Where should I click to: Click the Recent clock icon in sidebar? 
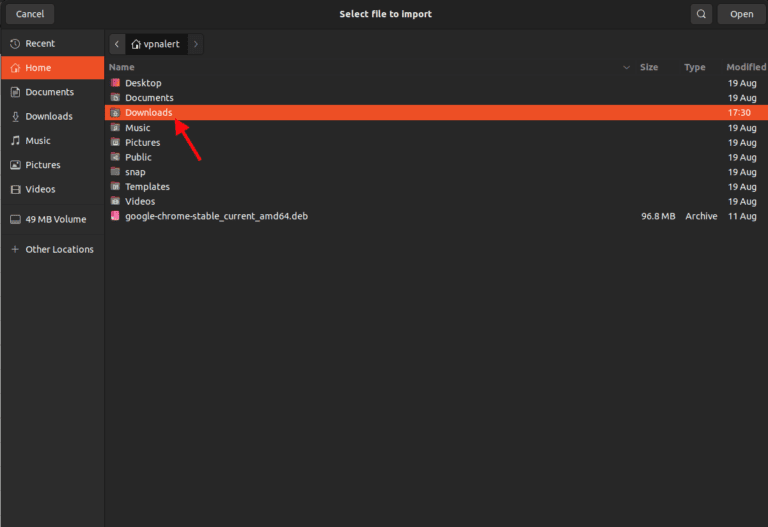(15, 44)
